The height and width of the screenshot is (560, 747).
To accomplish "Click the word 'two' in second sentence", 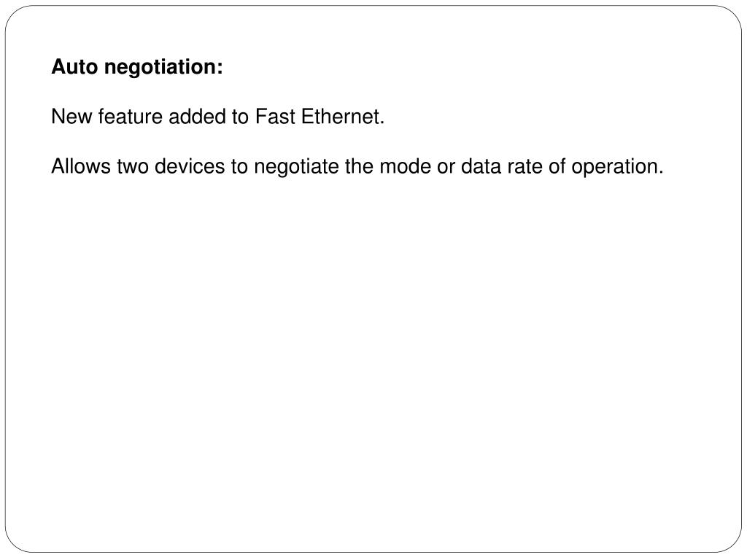I will pos(133,167).
